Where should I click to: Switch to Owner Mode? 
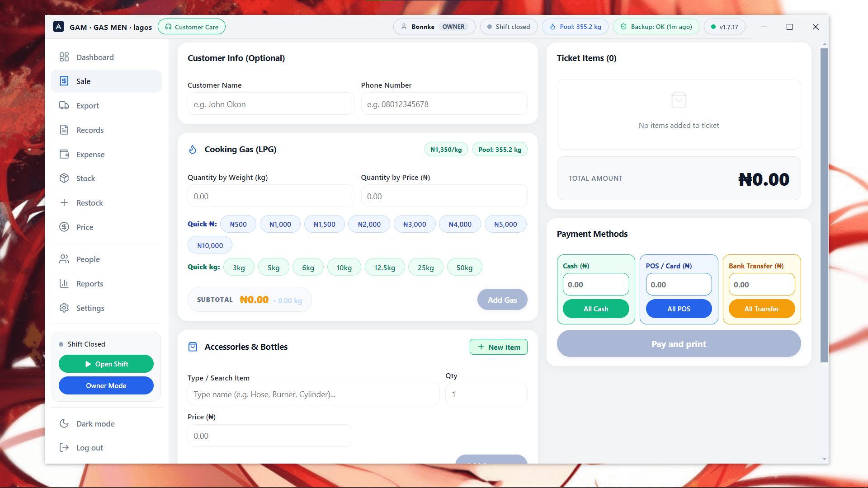point(106,385)
